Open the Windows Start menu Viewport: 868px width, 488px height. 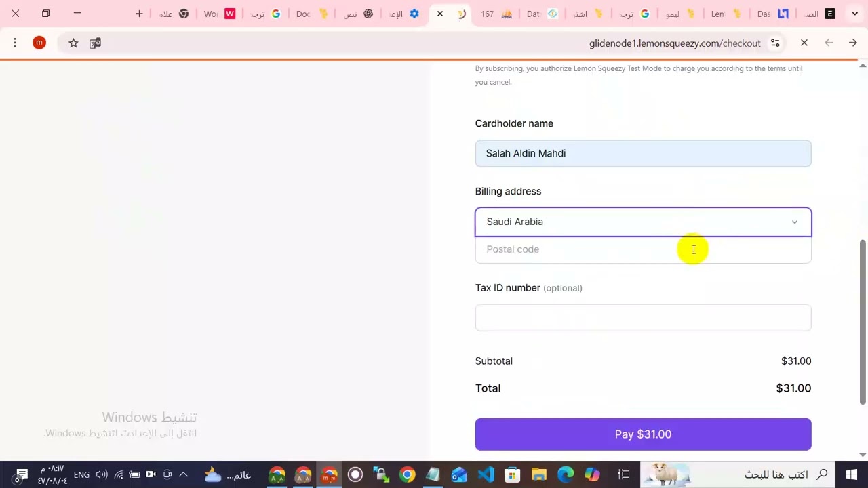pos(852,474)
